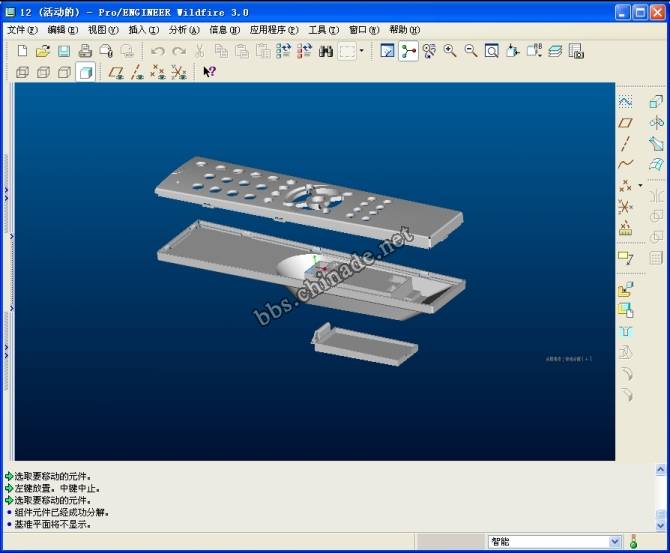Viewport: 670px width, 553px height.
Task: Toggle datum planes display
Action: [x=116, y=72]
